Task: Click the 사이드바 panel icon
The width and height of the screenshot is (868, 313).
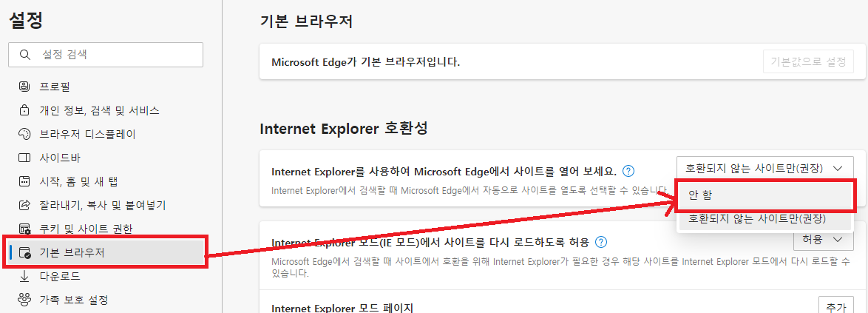Action: (24, 158)
